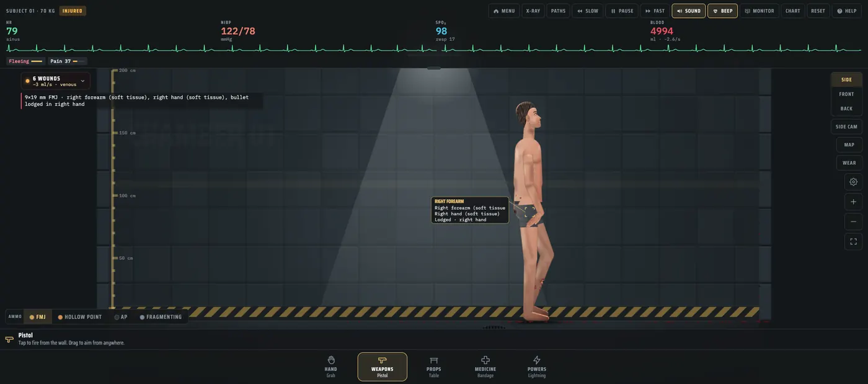868x384 pixels.
Task: Switch to SIDE view
Action: coord(846,79)
